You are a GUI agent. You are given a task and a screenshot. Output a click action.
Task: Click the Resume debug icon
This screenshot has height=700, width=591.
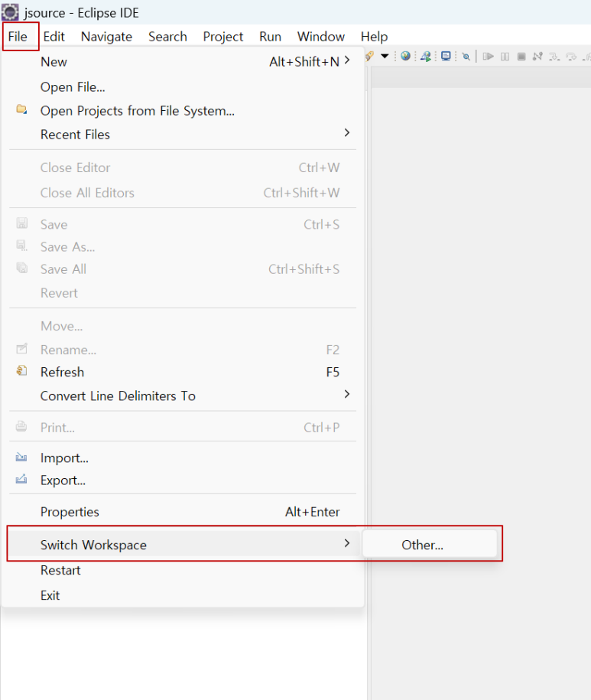pos(488,57)
